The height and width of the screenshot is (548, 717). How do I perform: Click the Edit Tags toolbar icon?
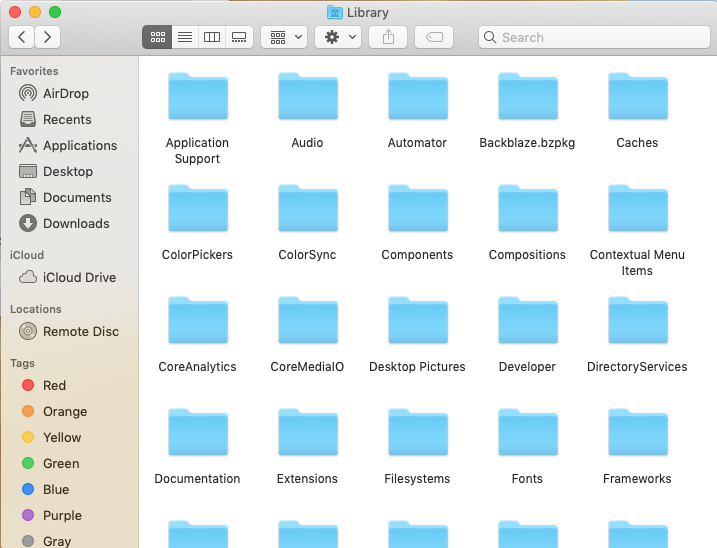click(434, 37)
